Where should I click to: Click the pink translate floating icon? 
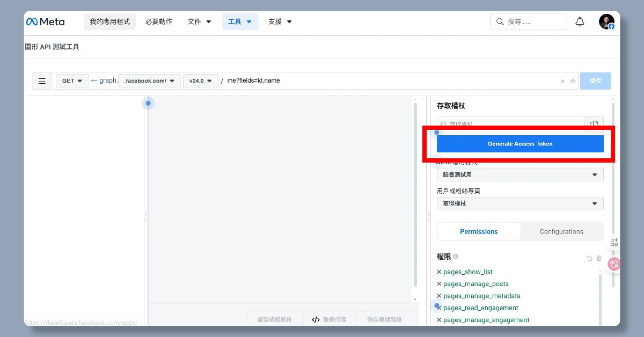click(x=614, y=264)
